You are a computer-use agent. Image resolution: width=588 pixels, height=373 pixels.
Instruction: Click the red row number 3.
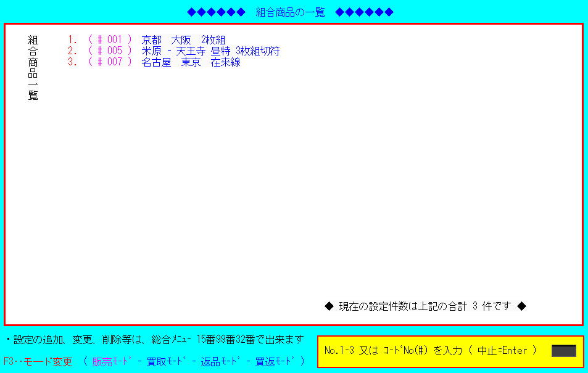point(72,62)
